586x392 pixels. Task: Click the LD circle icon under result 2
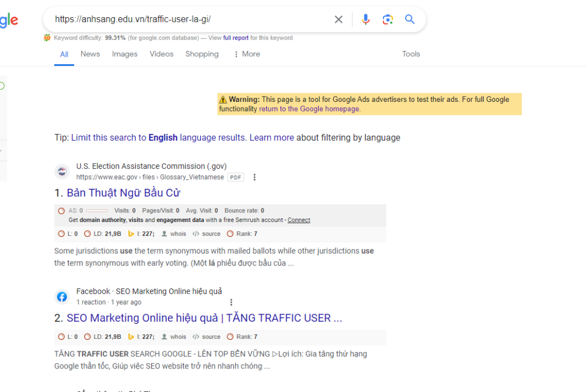(x=88, y=336)
